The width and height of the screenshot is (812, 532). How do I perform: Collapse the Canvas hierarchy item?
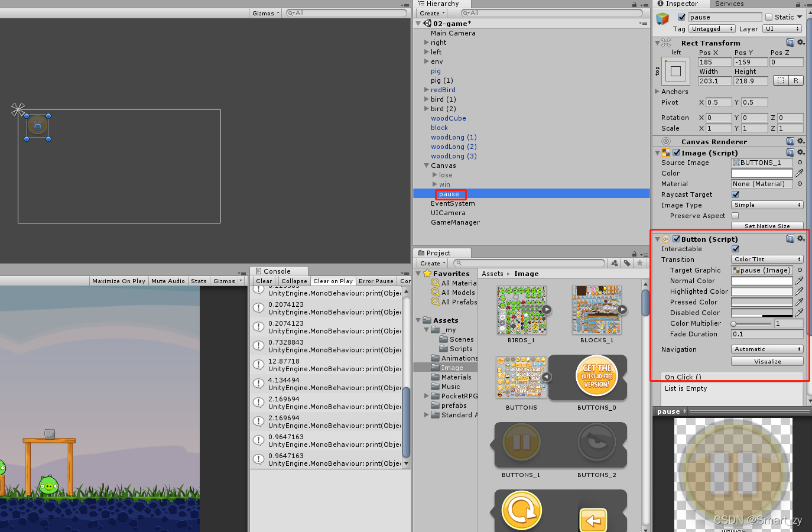point(426,166)
